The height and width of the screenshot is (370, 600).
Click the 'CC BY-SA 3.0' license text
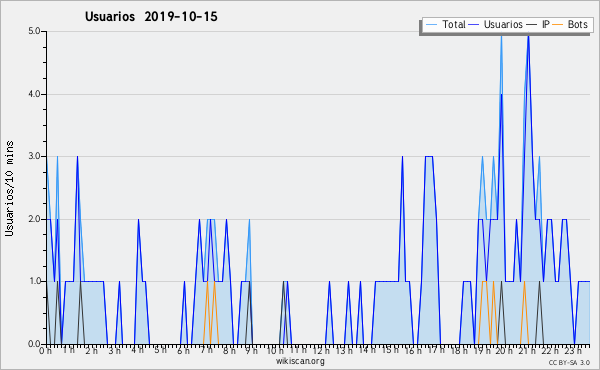[x=569, y=362]
